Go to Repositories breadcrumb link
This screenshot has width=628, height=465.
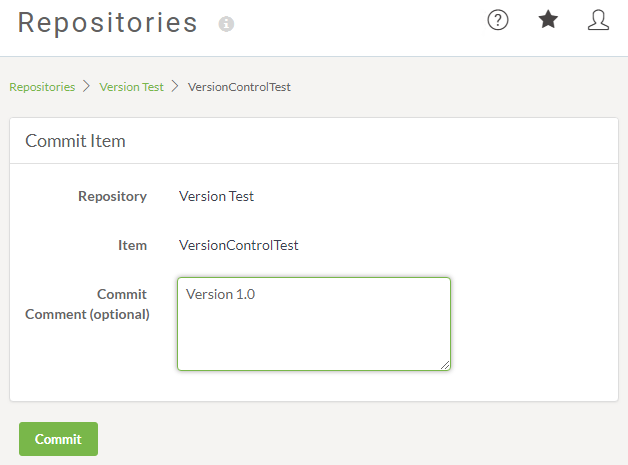42,87
